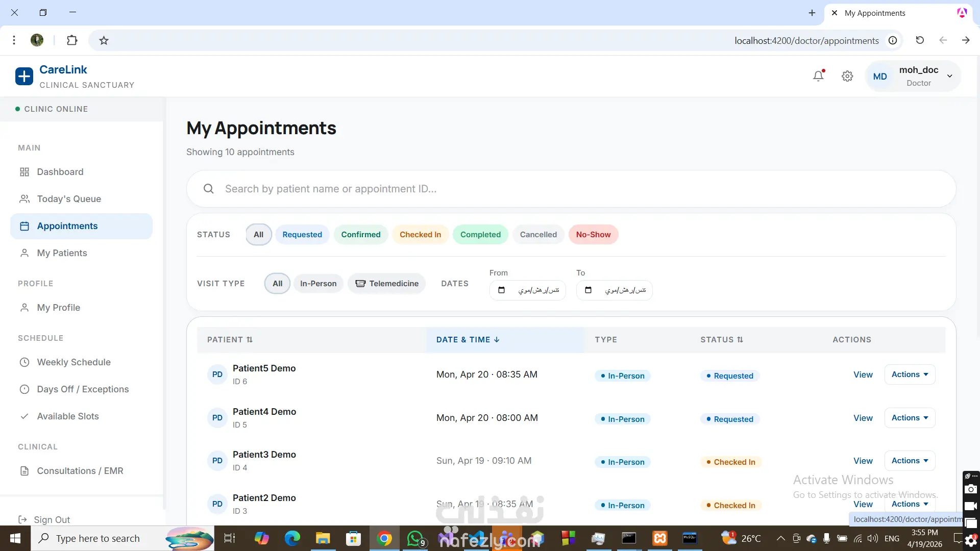980x551 pixels.
Task: Sort table by Patient column
Action: point(230,340)
